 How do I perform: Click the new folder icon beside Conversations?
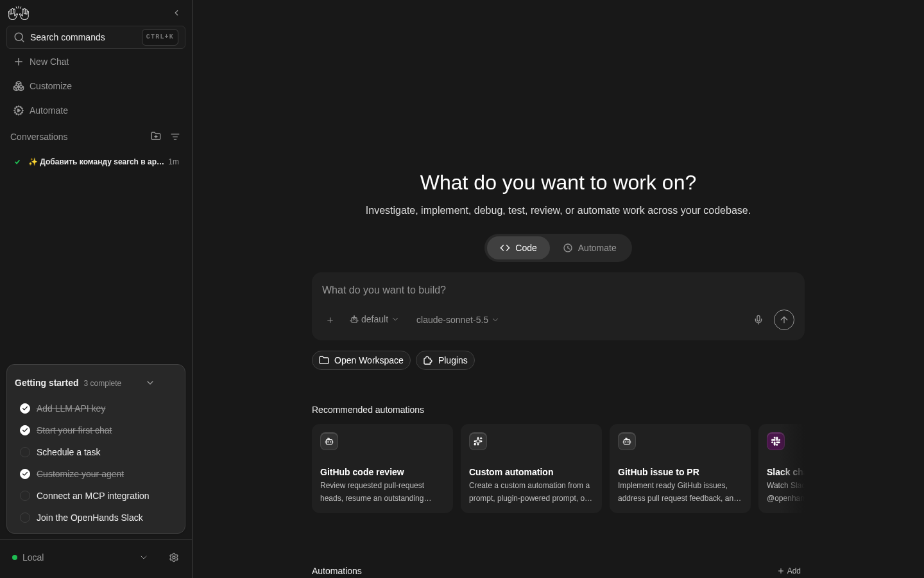156,136
